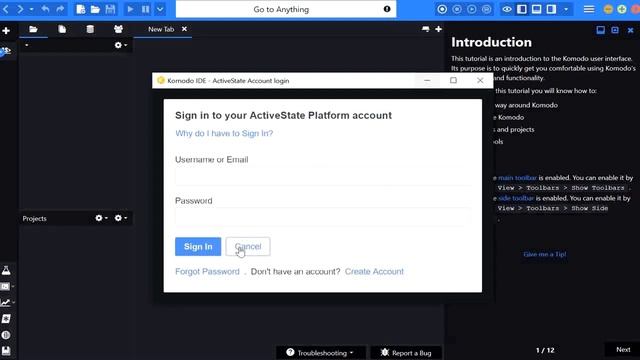Image resolution: width=640 pixels, height=360 pixels.
Task: Save the recorded macro to toolbox
Action: coord(486,9)
